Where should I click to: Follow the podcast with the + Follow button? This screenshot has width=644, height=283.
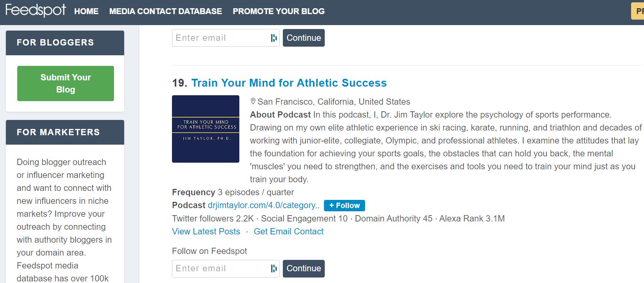[344, 205]
